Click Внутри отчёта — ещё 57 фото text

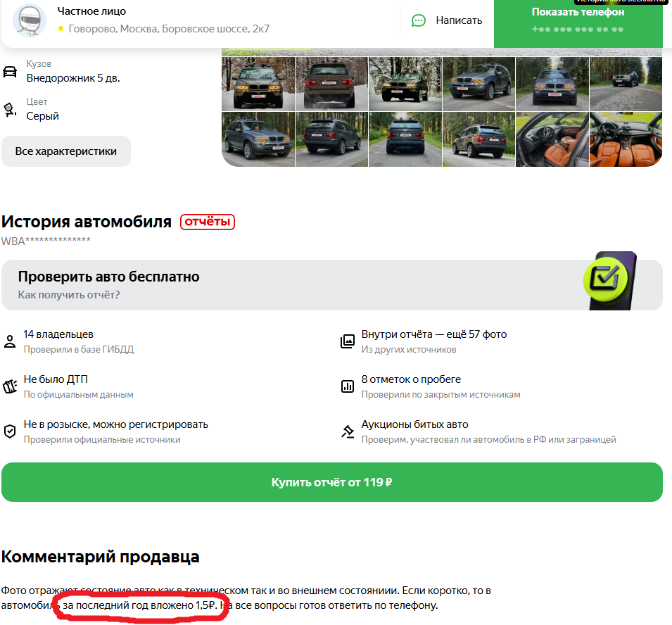click(434, 334)
